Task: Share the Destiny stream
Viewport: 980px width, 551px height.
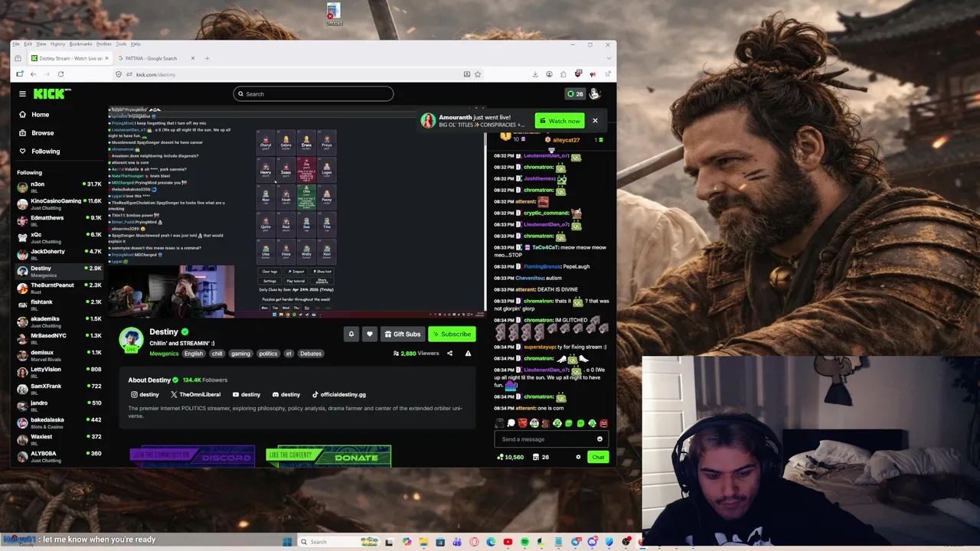Action: coord(449,354)
